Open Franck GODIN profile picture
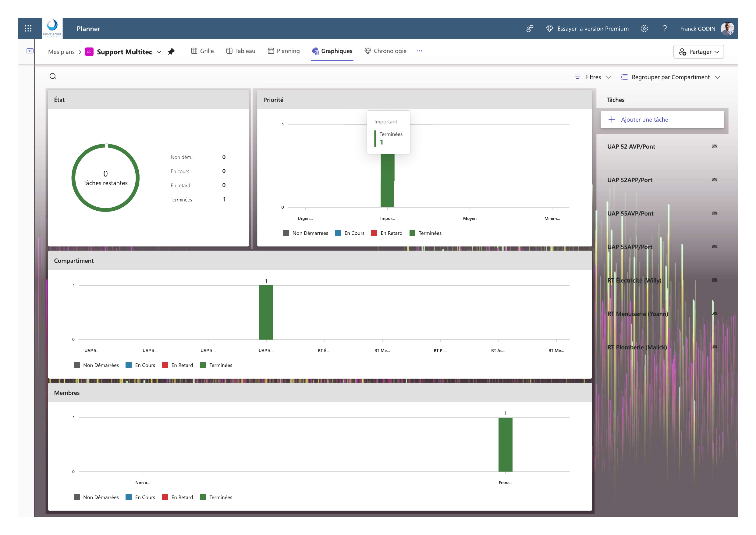Image resolution: width=756 pixels, height=535 pixels. tap(727, 29)
